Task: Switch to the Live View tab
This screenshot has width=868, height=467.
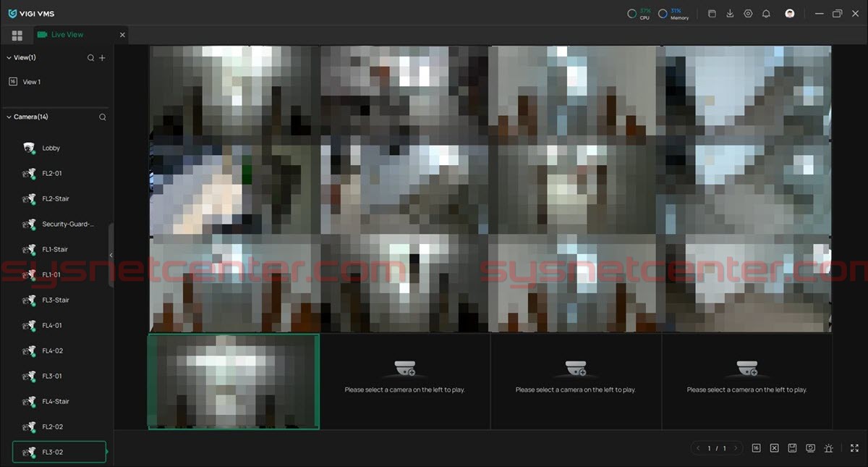Action: click(x=67, y=35)
